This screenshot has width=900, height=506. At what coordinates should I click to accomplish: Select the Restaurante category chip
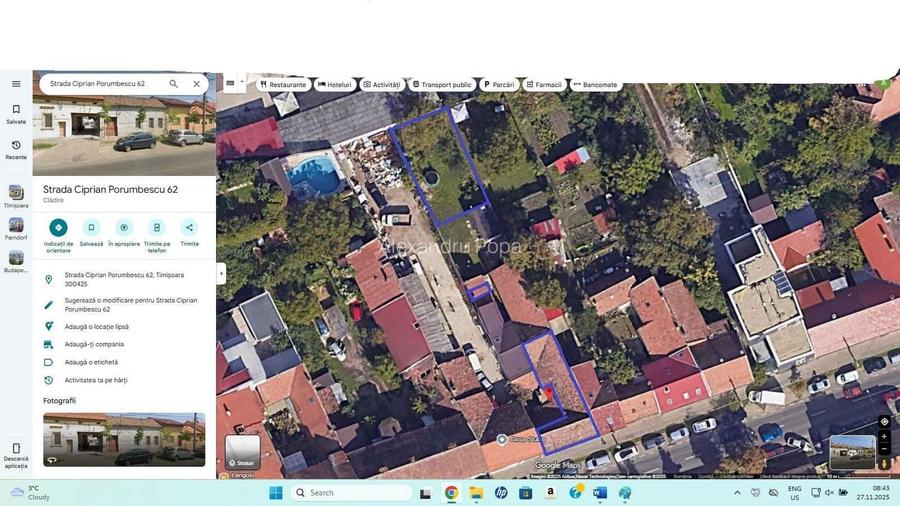pyautogui.click(x=282, y=85)
